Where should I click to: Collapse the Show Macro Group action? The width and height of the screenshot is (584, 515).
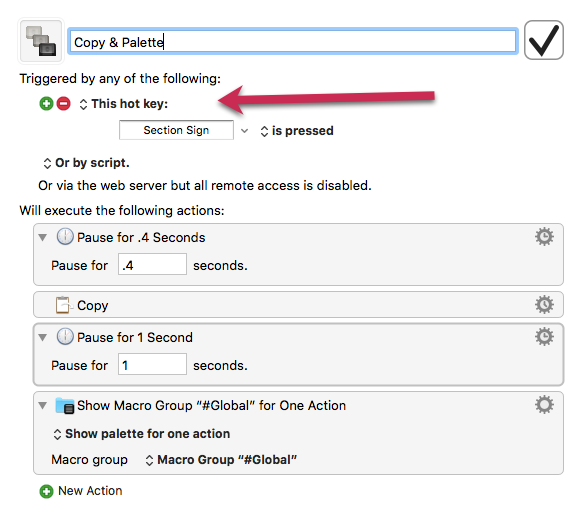(43, 405)
